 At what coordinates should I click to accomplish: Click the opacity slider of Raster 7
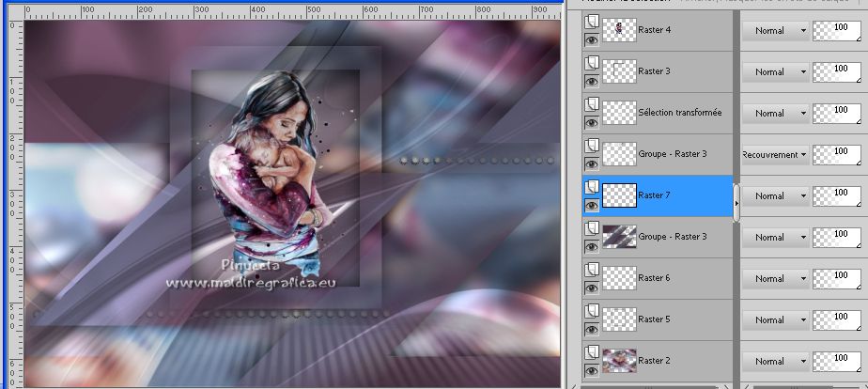(x=837, y=195)
